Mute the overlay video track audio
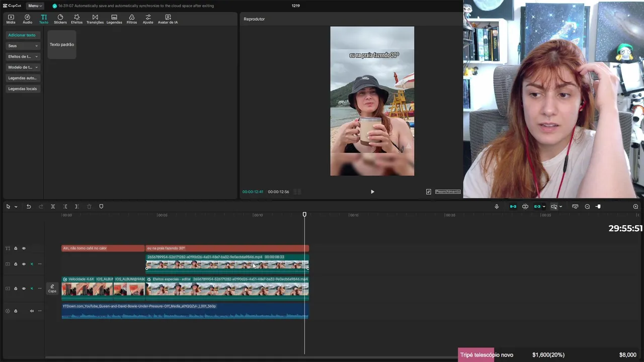 32,264
